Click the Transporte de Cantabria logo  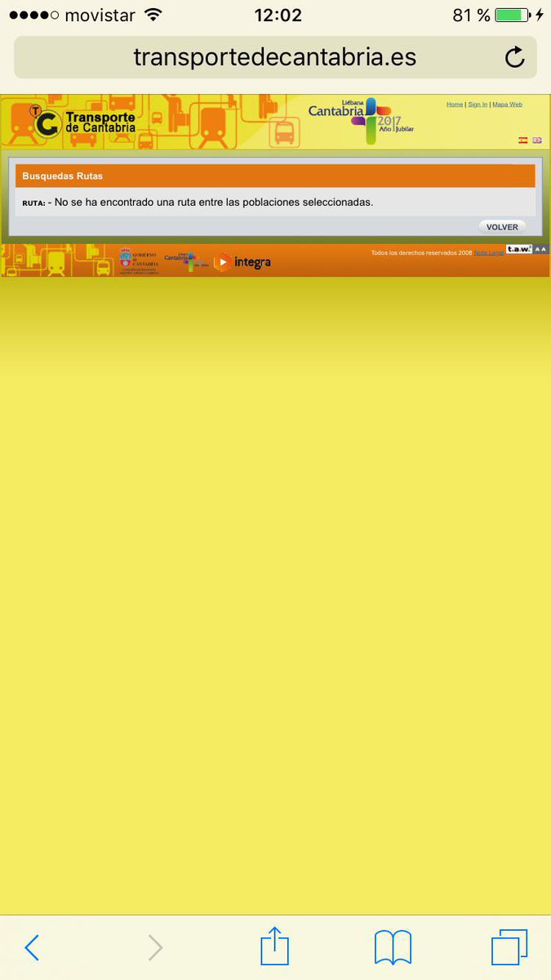tap(83, 122)
